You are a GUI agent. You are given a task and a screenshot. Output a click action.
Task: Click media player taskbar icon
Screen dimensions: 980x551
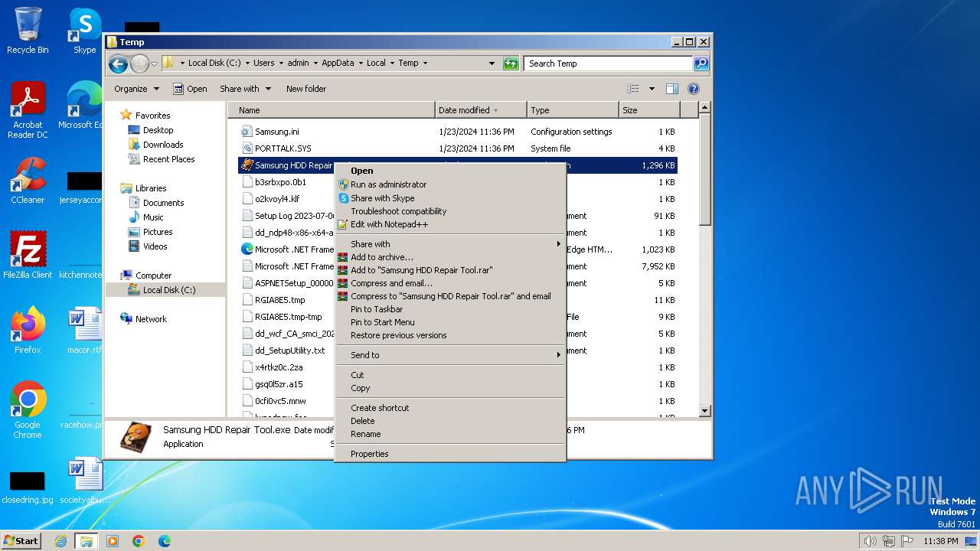(x=113, y=541)
